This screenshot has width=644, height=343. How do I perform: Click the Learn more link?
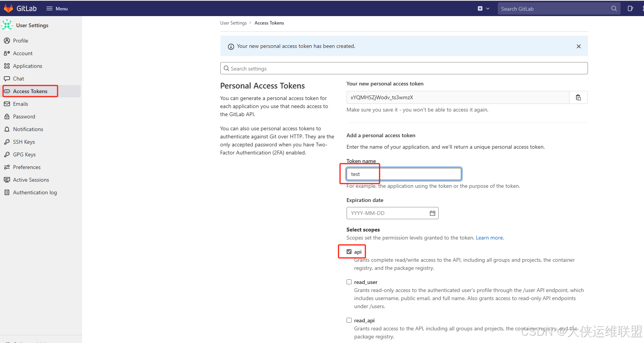pos(489,238)
